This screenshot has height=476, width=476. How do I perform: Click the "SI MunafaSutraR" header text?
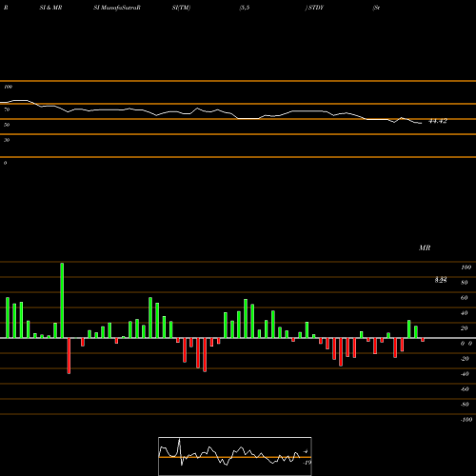pos(117,8)
